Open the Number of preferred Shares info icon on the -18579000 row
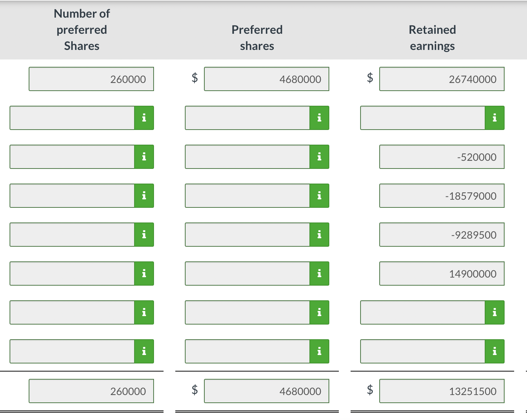 [x=144, y=196]
